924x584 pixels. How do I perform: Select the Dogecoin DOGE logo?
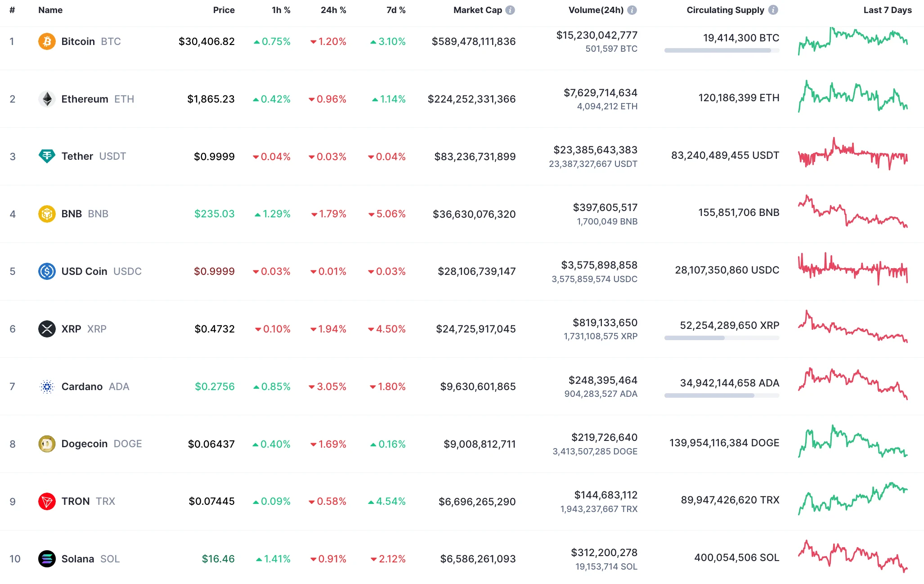[x=47, y=444]
